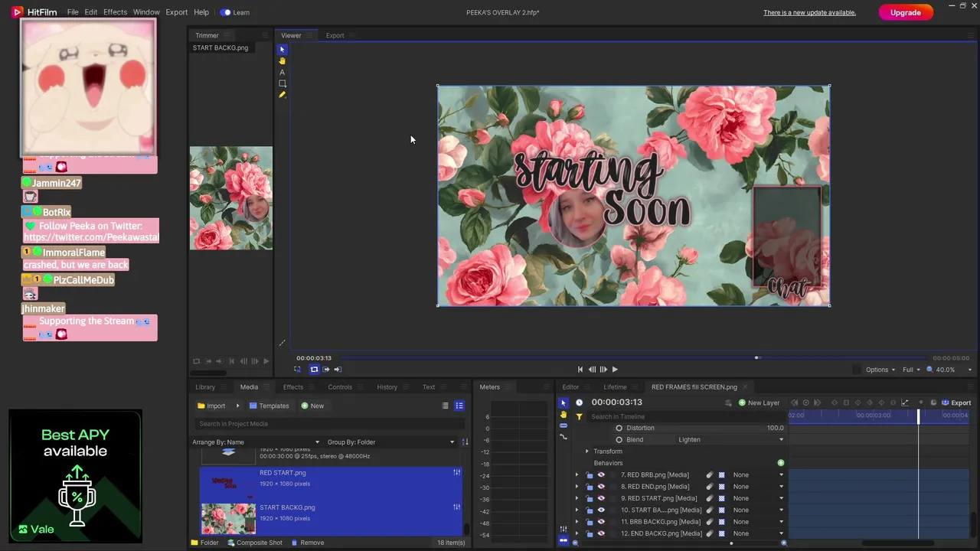Select the timeline Hand tool
Image resolution: width=980 pixels, height=551 pixels.
[x=563, y=414]
